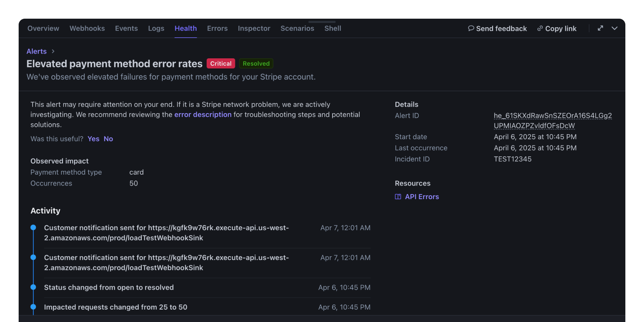Click the Send feedback speech bubble icon
Screen dimensions: 644x322
pos(471,28)
